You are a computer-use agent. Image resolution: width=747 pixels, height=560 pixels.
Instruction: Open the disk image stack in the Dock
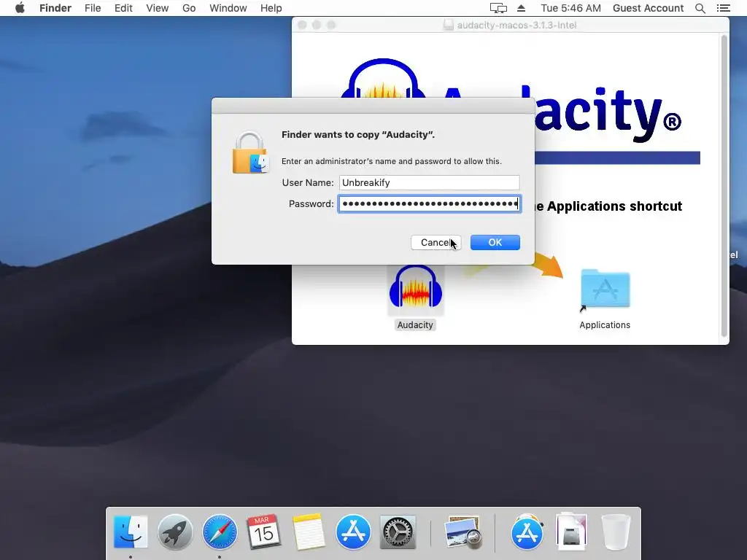(x=571, y=532)
